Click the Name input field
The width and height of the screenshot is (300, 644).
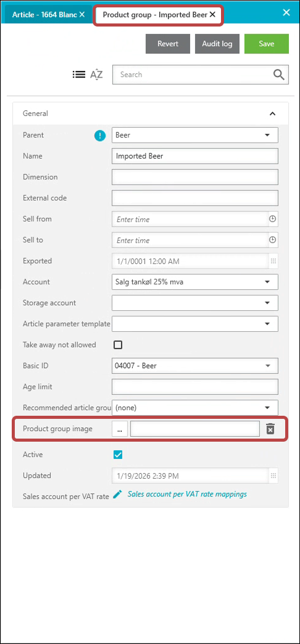point(195,156)
